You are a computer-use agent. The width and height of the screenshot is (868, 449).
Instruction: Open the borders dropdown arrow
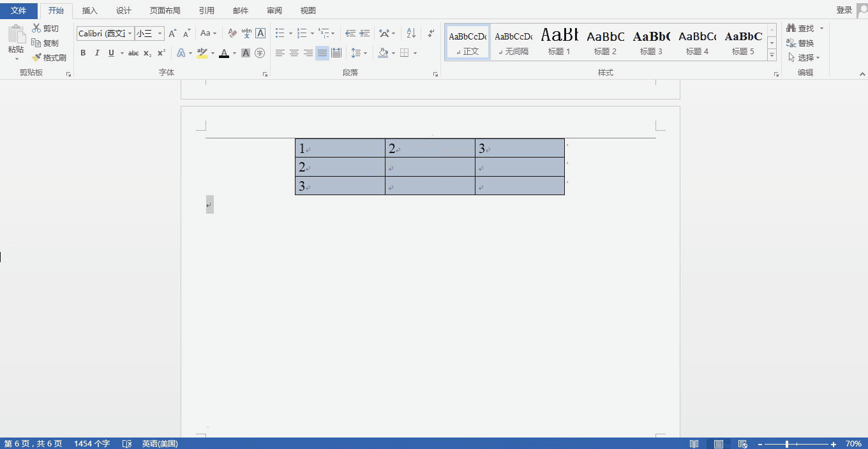(x=415, y=53)
